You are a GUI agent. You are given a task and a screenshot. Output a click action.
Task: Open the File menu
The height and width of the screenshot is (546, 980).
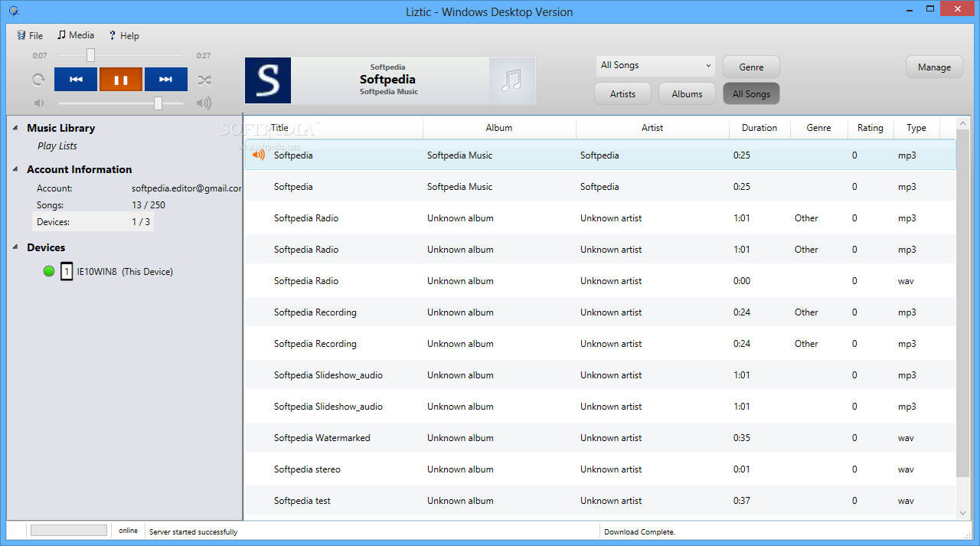(x=30, y=35)
